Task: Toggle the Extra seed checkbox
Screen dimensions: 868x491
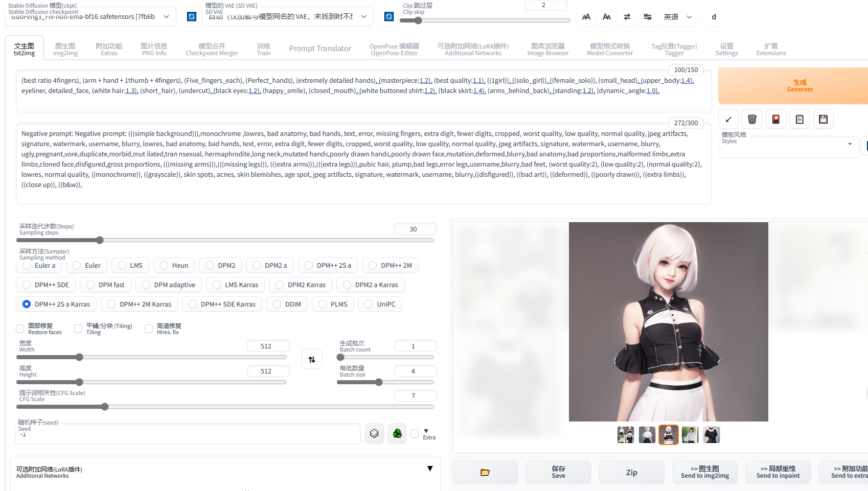Action: pyautogui.click(x=415, y=434)
